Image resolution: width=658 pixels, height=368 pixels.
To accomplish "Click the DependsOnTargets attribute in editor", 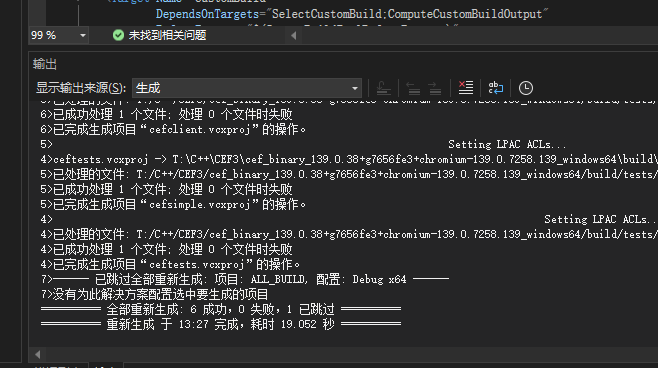I will (208, 14).
